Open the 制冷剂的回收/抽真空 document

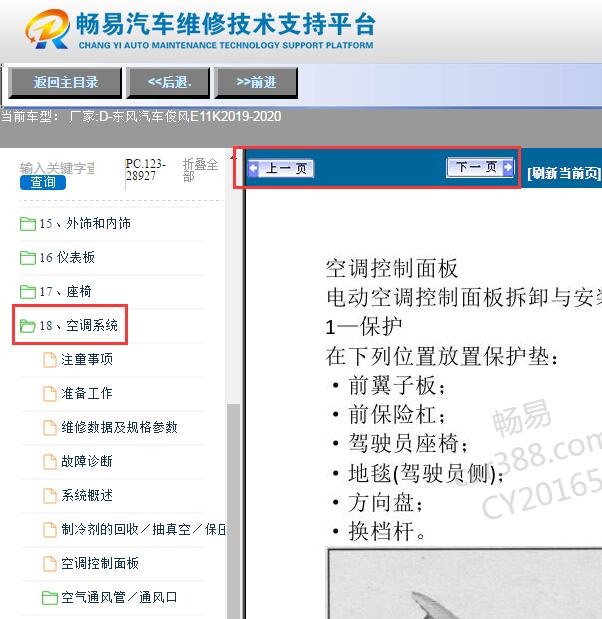click(x=143, y=529)
